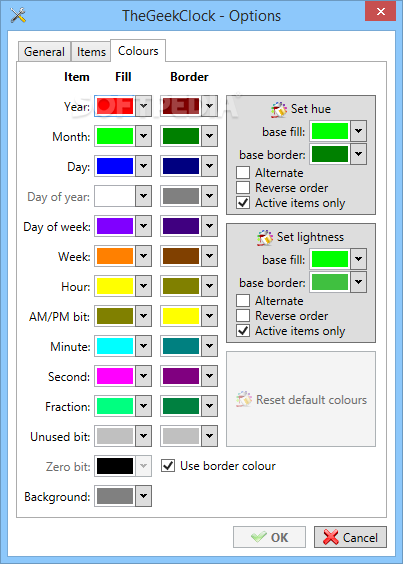
Task: Confirm with the OK button
Action: (269, 537)
